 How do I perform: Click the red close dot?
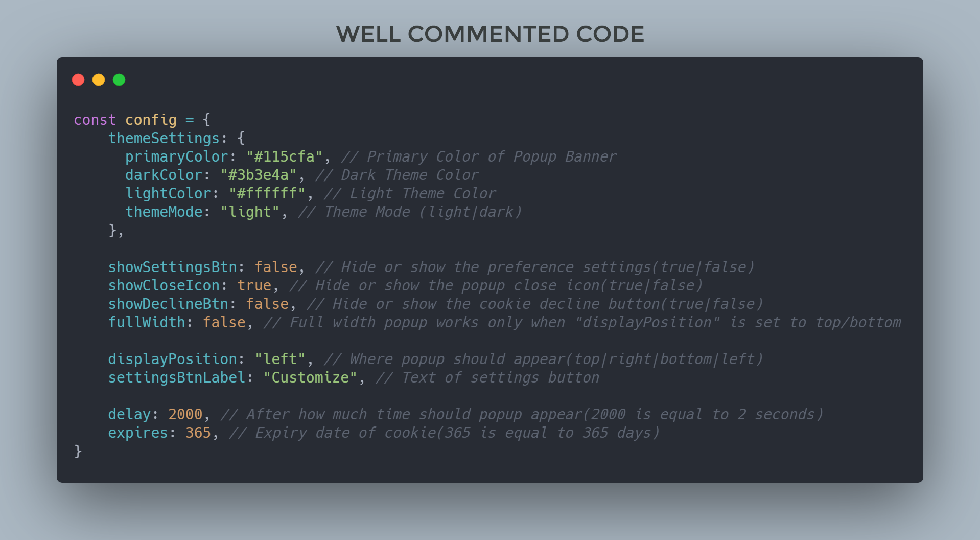[x=78, y=80]
